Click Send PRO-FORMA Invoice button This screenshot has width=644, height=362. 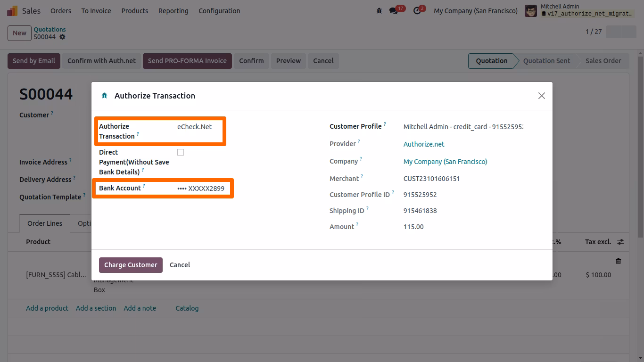(x=187, y=61)
